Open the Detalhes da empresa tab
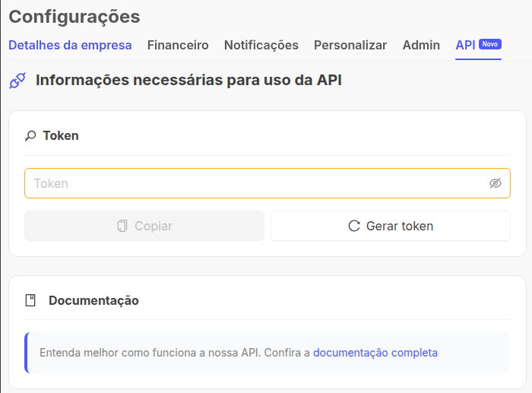 coord(70,45)
